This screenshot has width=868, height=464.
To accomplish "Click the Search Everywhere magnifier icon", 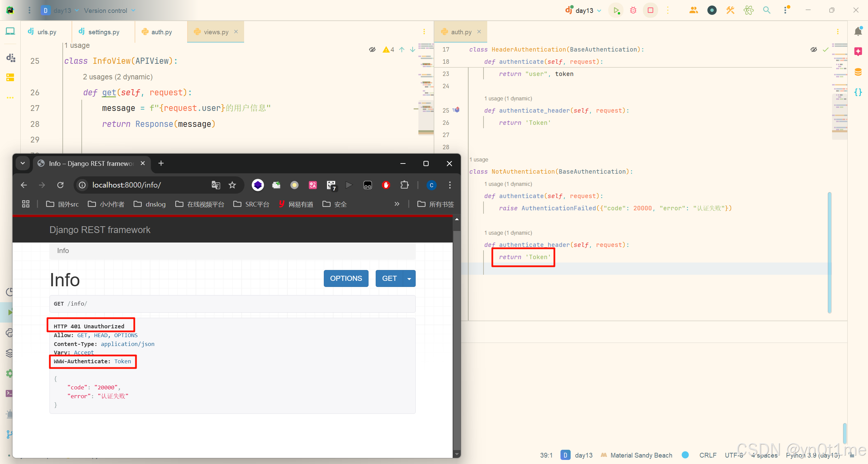I will coord(767,10).
